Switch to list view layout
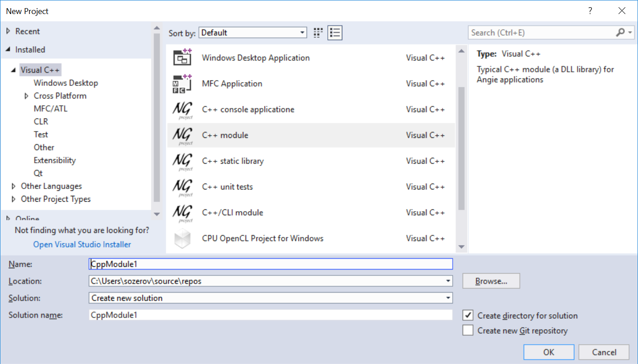This screenshot has width=638, height=364. pos(335,33)
